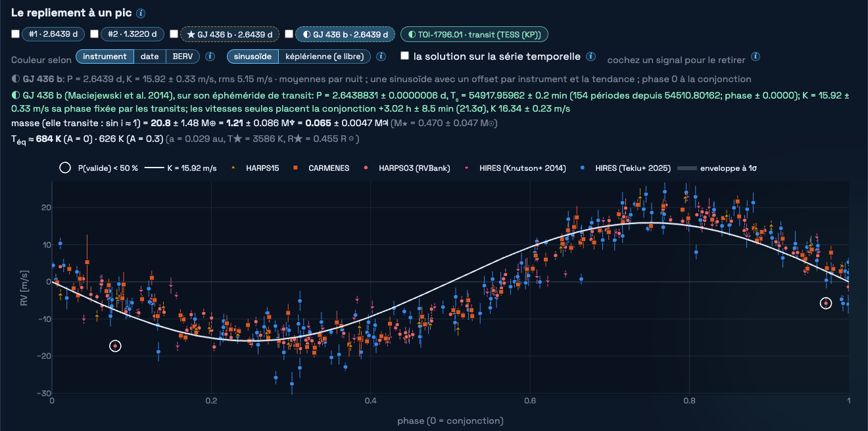Toggle the 'P(valide) < 50 %' legend entry
The height and width of the screenshot is (431, 868).
(x=99, y=168)
